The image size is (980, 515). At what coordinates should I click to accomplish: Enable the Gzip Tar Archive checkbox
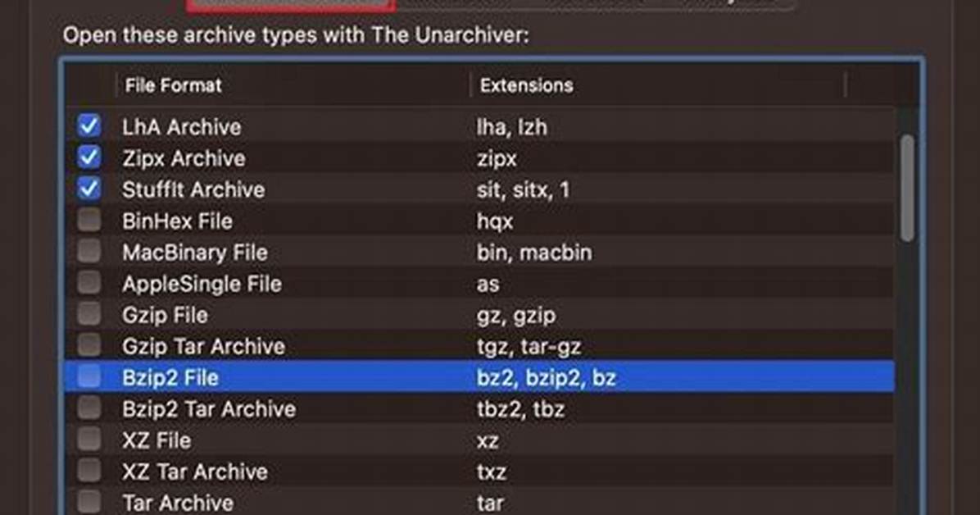coord(88,344)
